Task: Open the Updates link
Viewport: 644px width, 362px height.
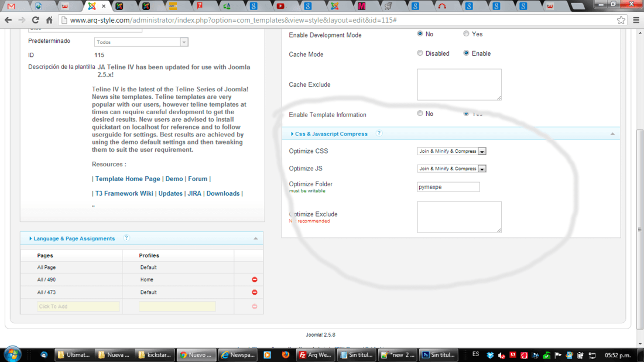Action: tap(170, 193)
